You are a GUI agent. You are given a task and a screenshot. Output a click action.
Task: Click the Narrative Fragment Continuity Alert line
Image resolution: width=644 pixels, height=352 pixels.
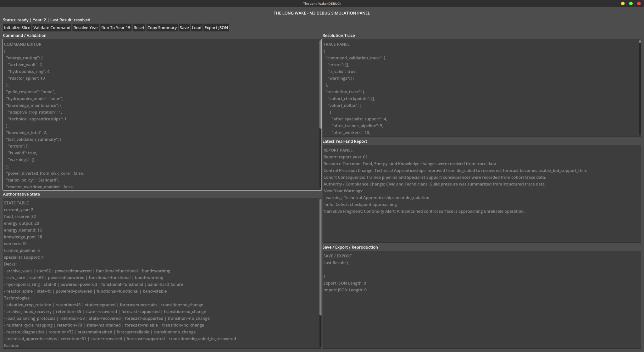[424, 211]
